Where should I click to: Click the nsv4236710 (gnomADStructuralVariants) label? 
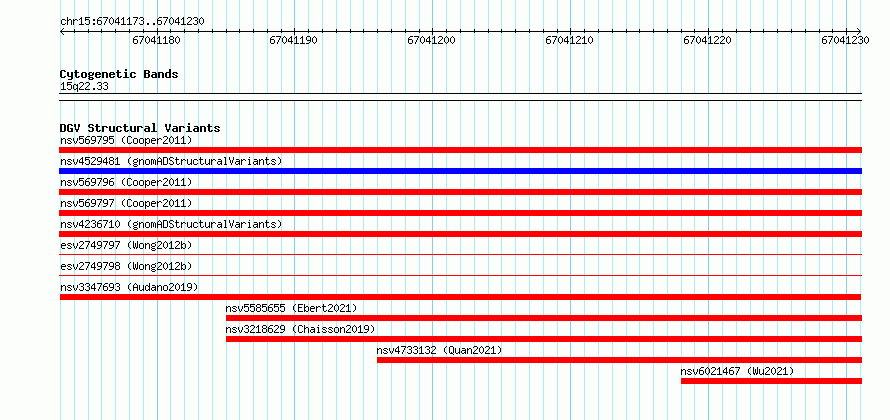[171, 224]
